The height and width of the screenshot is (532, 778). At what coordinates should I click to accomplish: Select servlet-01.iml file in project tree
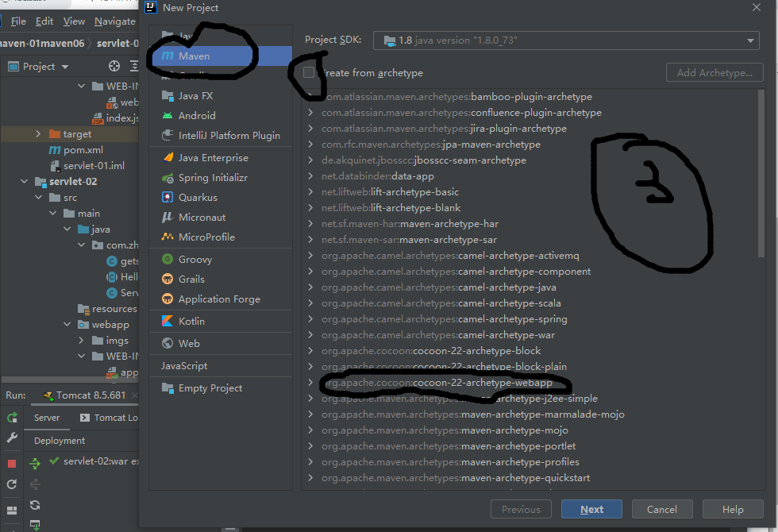[x=87, y=166]
